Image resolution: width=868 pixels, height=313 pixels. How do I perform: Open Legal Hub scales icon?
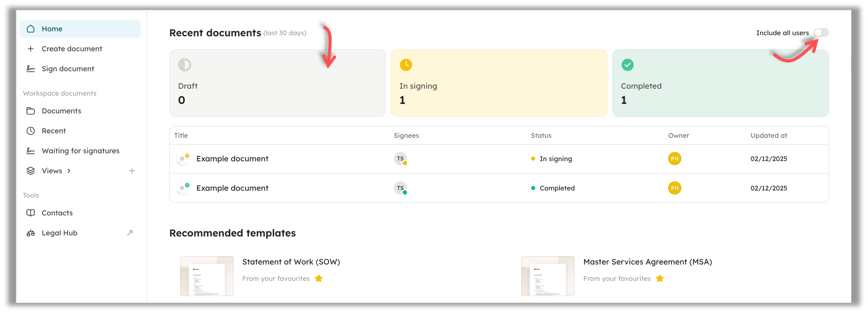[31, 233]
